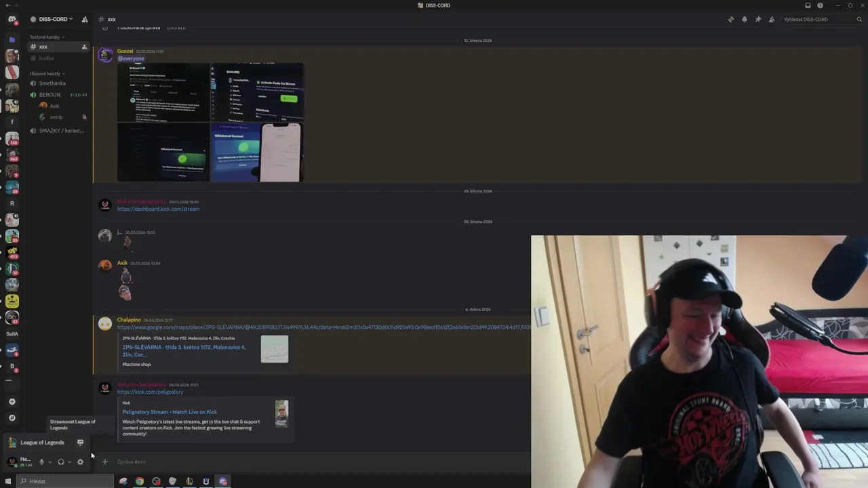The image size is (868, 488).
Task: Collapse the Hlasové kanály category
Action: click(x=47, y=73)
